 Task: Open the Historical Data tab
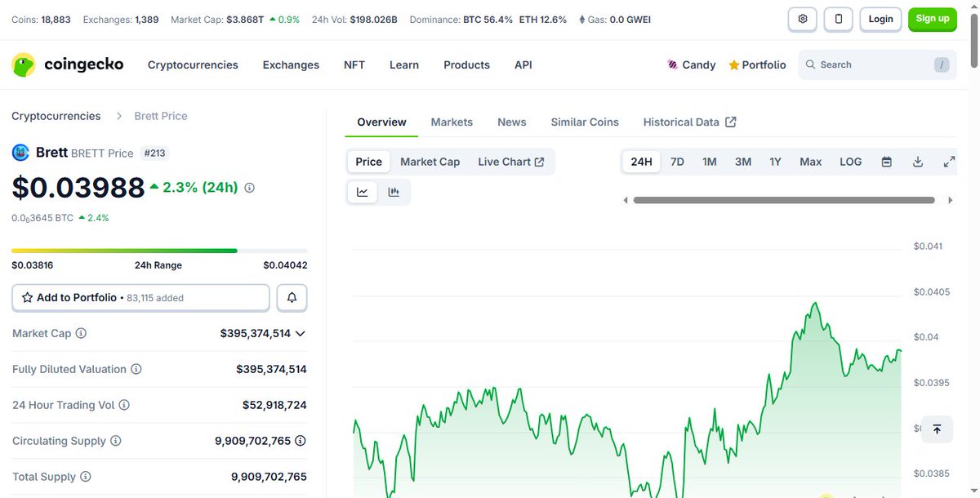pyautogui.click(x=690, y=122)
